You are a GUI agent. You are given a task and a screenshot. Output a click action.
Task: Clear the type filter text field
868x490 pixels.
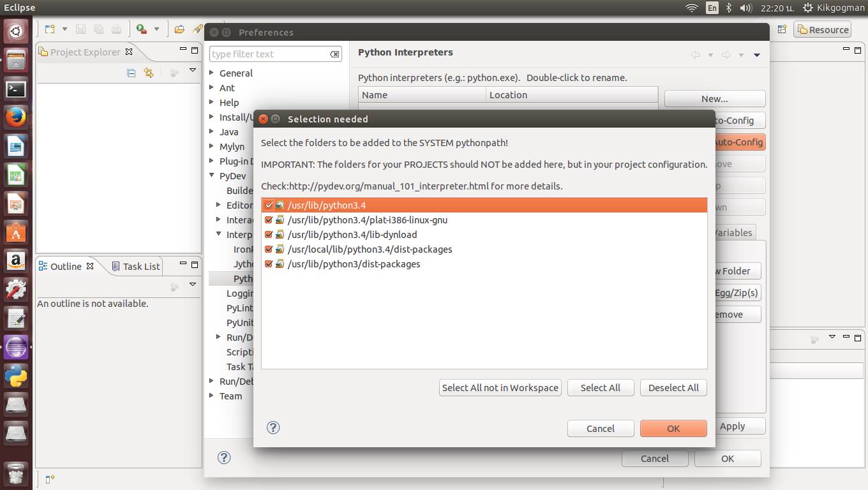click(334, 54)
